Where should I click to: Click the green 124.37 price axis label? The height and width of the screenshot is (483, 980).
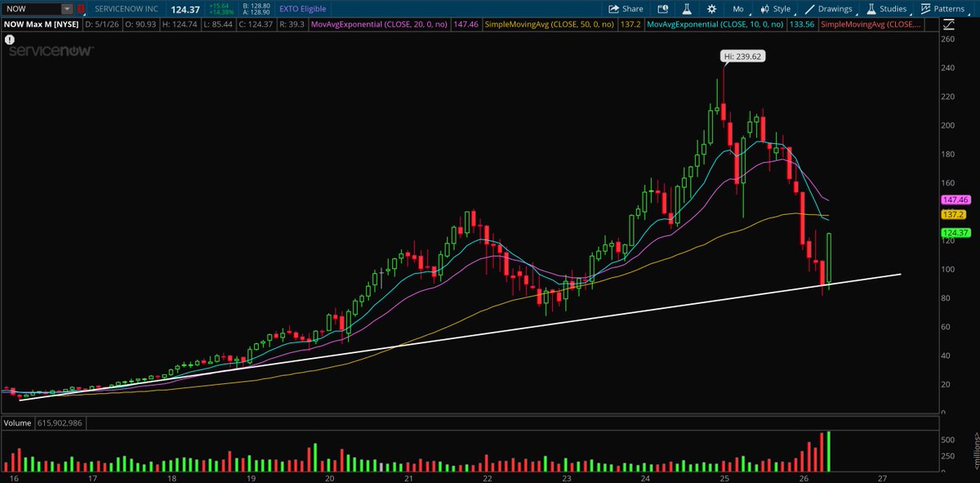point(955,232)
